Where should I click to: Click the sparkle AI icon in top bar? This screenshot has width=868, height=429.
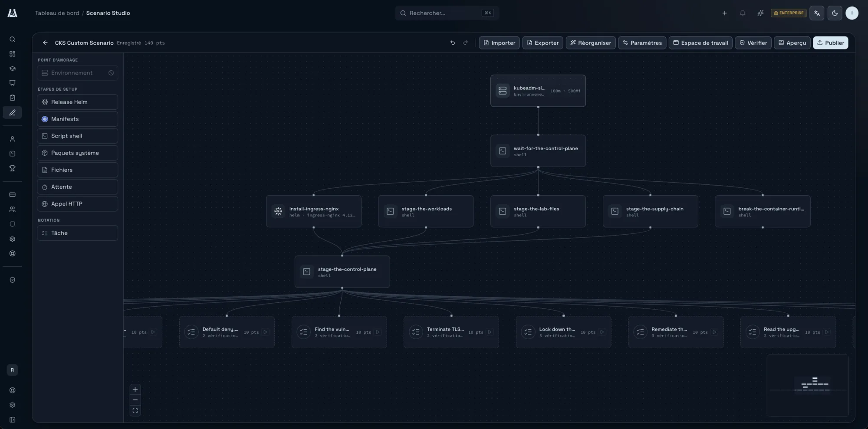pos(760,13)
